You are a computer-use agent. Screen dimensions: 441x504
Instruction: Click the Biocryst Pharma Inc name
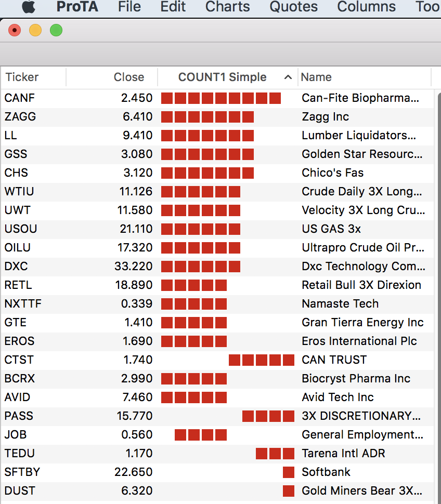click(x=356, y=379)
